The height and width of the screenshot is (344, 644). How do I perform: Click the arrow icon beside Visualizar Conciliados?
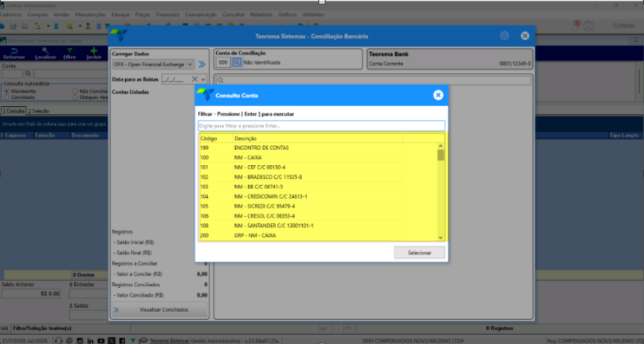[116, 310]
